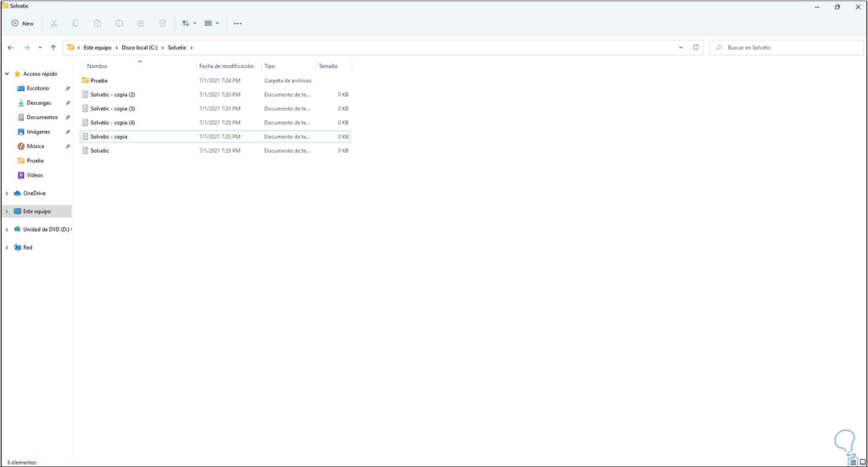The height and width of the screenshot is (467, 868).
Task: Select the file named Solvetic - copia
Action: click(x=215, y=137)
